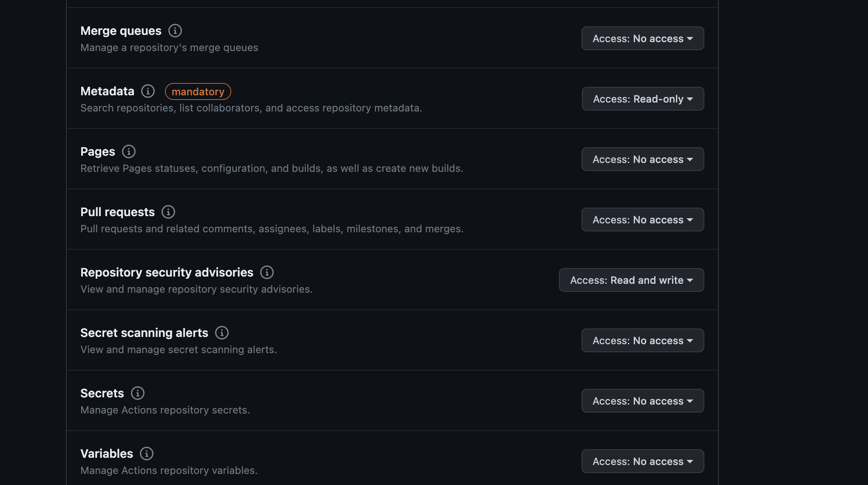The image size is (868, 485).
Task: Change the Metadata Read-only access dropdown
Action: (x=642, y=99)
